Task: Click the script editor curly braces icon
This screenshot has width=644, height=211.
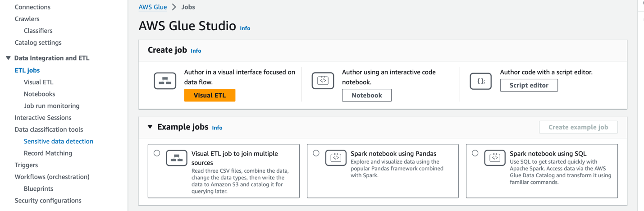Action: click(480, 81)
